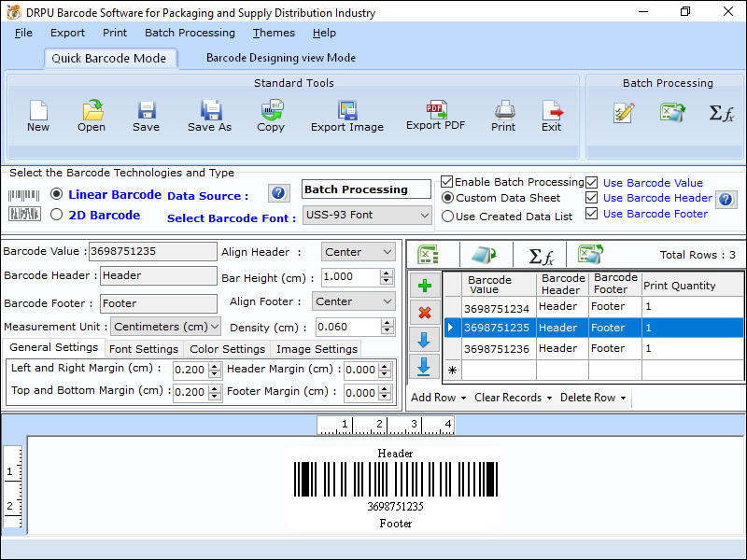Click the Clear Records button
The image size is (747, 560).
(512, 398)
